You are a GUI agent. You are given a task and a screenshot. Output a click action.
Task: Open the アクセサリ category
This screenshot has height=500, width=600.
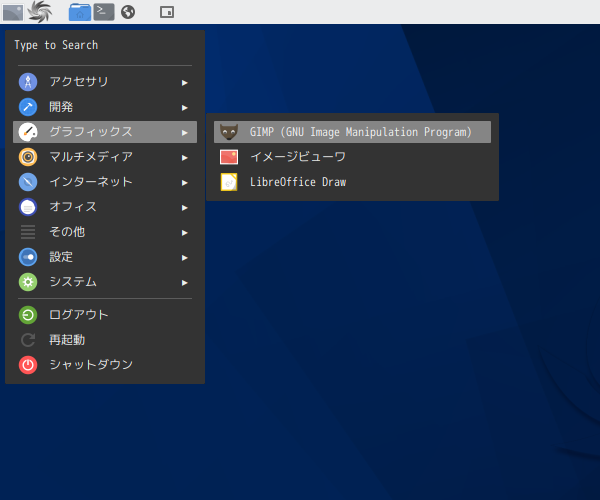point(105,82)
